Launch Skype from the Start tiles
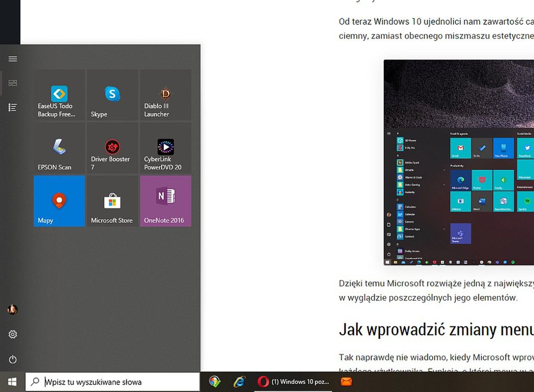The image size is (534, 392). point(113,95)
